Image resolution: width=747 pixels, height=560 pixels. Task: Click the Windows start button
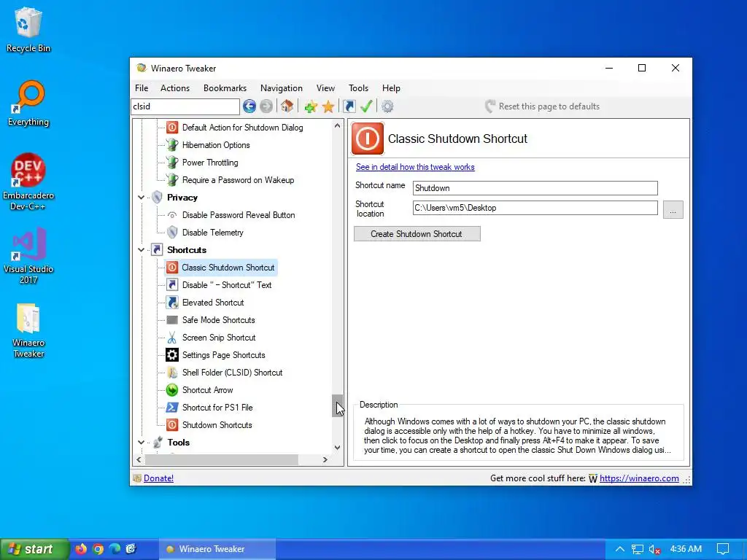34,549
